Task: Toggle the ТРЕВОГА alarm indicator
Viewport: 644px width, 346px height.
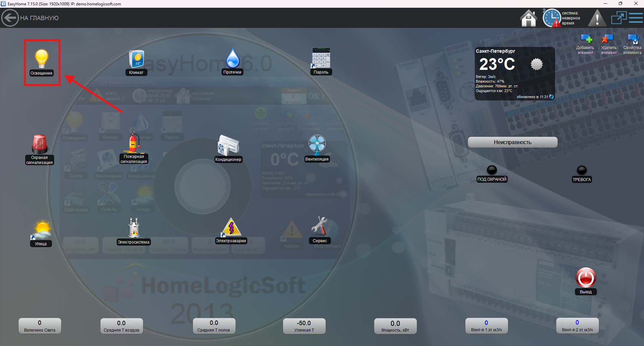Action: click(582, 171)
